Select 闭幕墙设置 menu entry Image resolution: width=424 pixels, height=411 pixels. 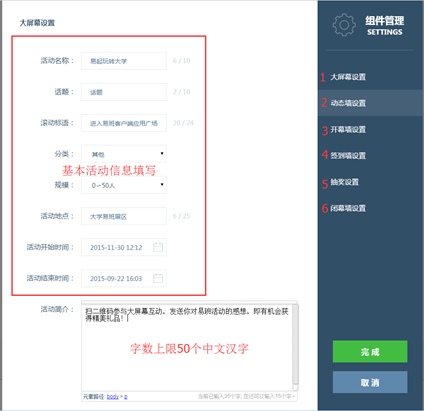pyautogui.click(x=370, y=208)
